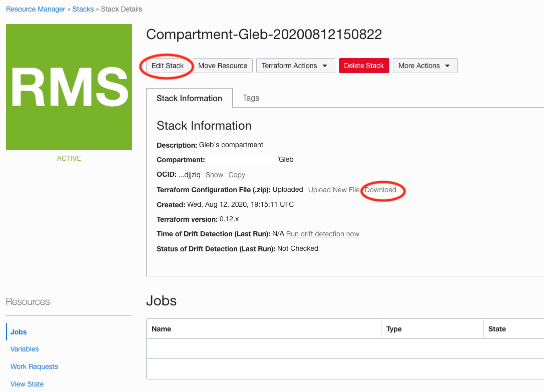
Task: Select the Stack Information tab
Action: tap(189, 98)
